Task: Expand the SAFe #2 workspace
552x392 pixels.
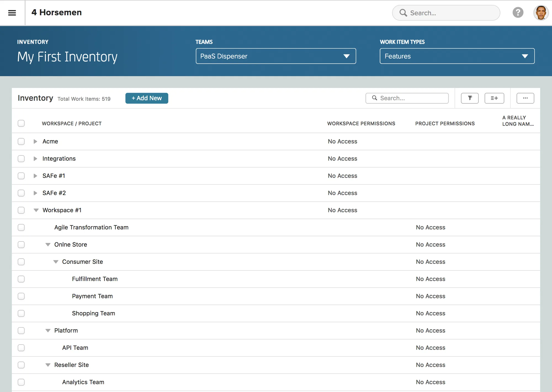Action: (35, 193)
